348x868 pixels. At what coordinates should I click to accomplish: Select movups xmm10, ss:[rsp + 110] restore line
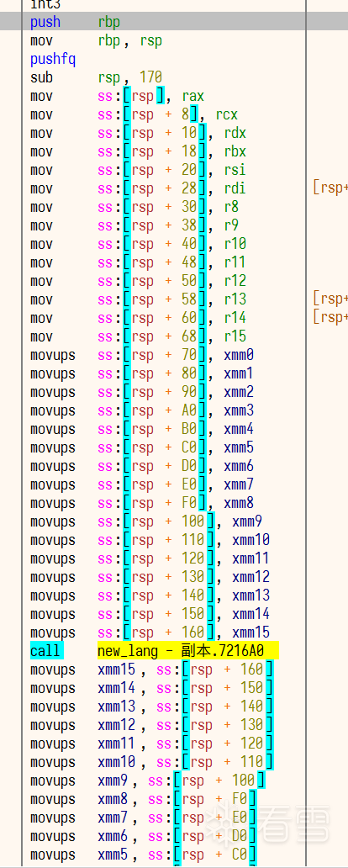[151, 762]
